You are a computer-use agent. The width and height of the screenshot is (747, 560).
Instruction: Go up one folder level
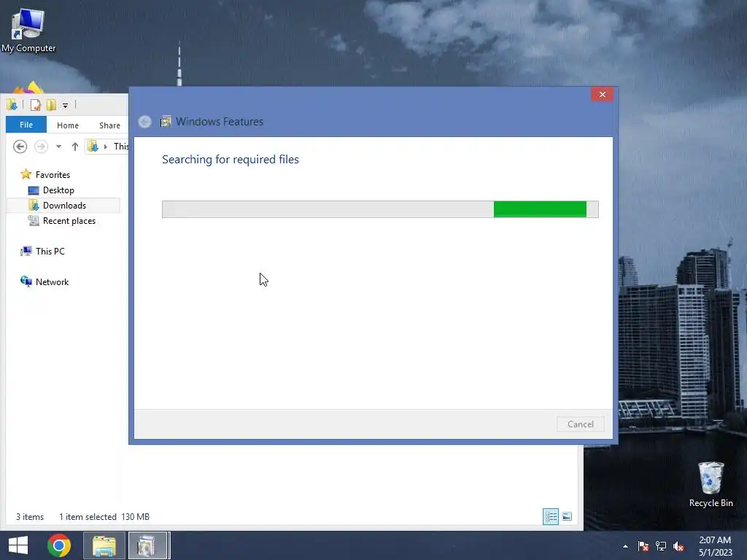pos(75,147)
